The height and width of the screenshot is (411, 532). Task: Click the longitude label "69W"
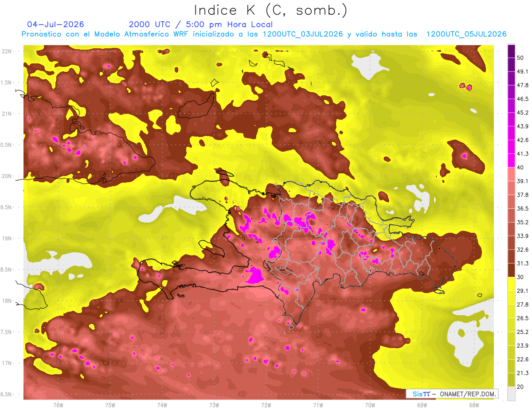click(422, 405)
